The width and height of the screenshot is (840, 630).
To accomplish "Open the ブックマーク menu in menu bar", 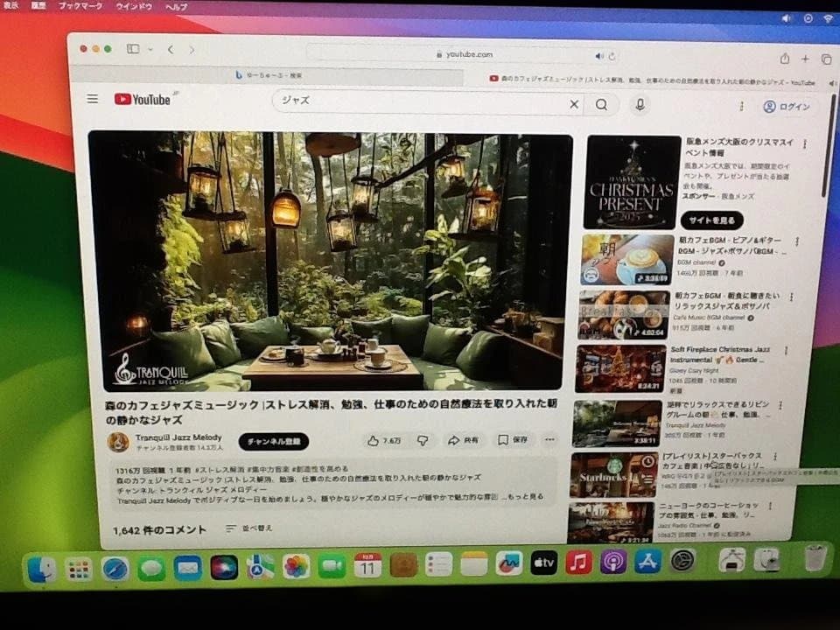I will [80, 6].
